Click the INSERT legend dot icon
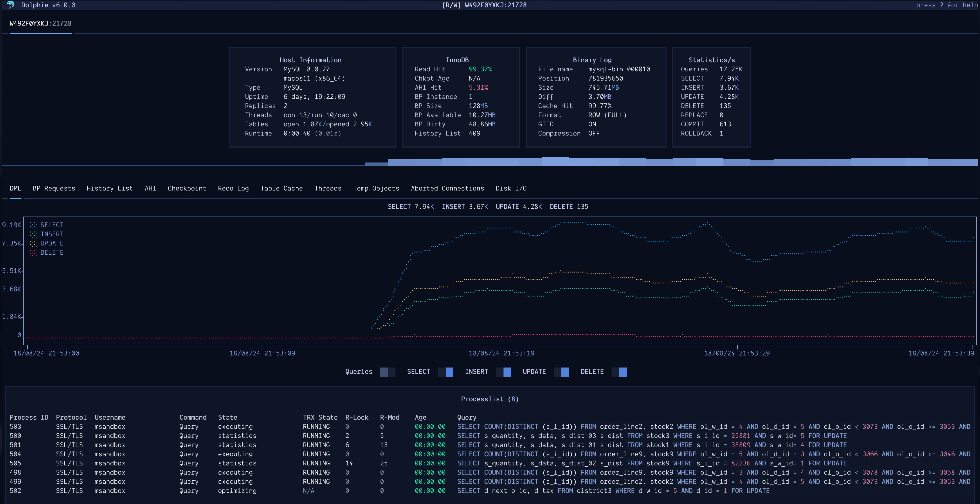 pyautogui.click(x=33, y=234)
